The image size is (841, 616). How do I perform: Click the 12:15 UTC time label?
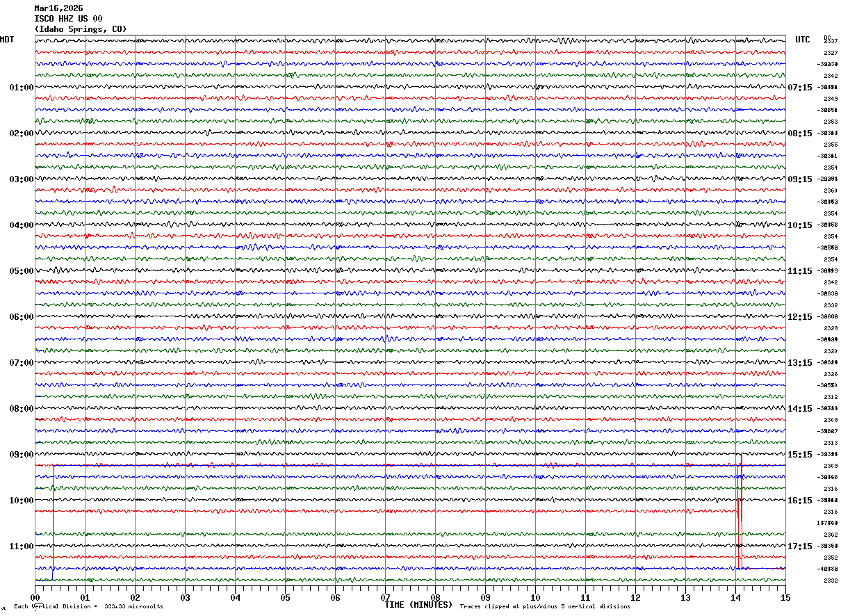[x=800, y=317]
